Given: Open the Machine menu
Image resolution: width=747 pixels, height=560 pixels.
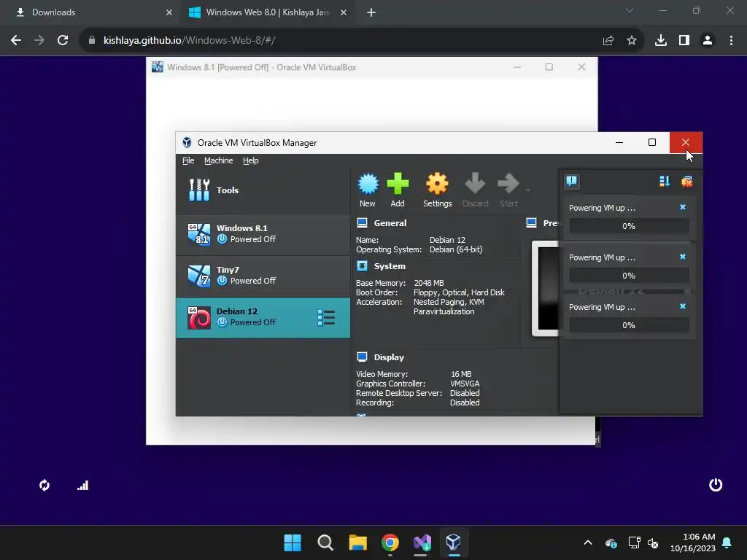Looking at the screenshot, I should [219, 160].
